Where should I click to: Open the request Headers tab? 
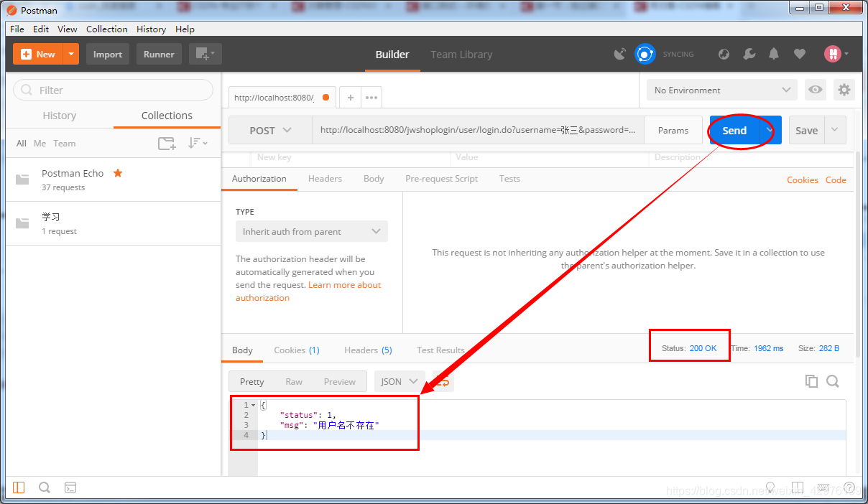coord(325,179)
